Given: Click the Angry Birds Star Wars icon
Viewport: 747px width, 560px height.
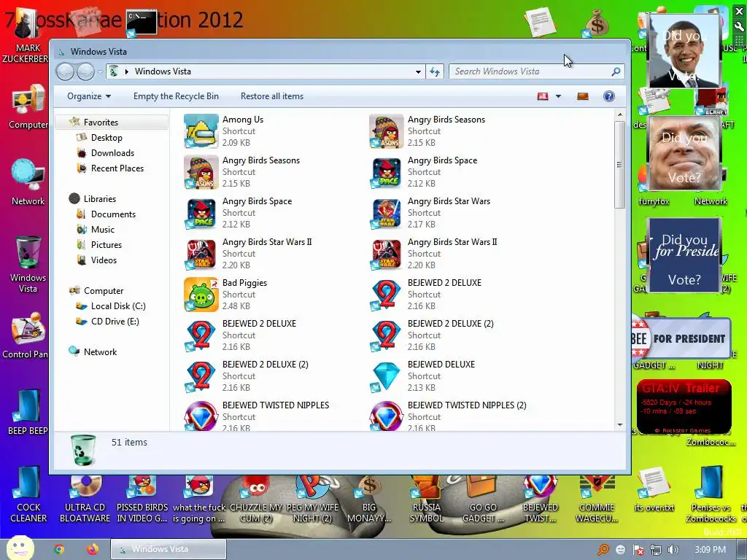Looking at the screenshot, I should [x=386, y=213].
